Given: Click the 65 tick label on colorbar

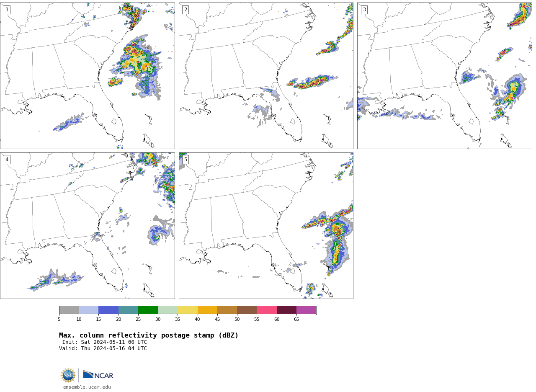Looking at the screenshot, I should coord(296,320).
